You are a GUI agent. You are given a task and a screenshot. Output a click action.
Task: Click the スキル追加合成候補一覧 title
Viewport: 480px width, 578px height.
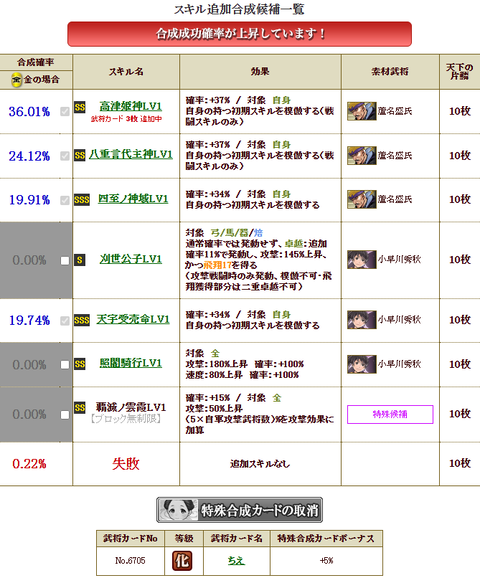[x=239, y=9]
